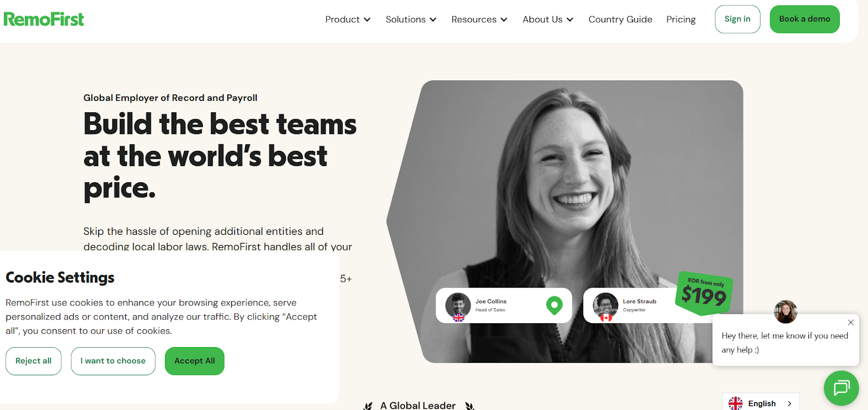The height and width of the screenshot is (410, 868).
Task: Click the $199 EOR price badge
Action: point(704,293)
